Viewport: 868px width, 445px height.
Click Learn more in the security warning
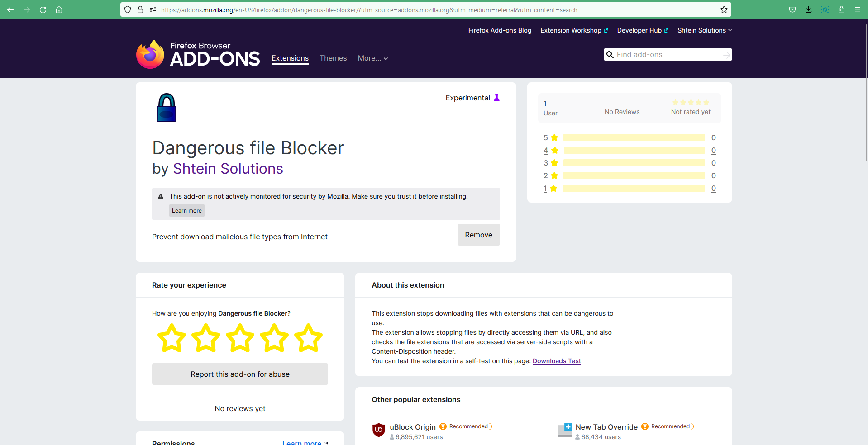(x=187, y=211)
